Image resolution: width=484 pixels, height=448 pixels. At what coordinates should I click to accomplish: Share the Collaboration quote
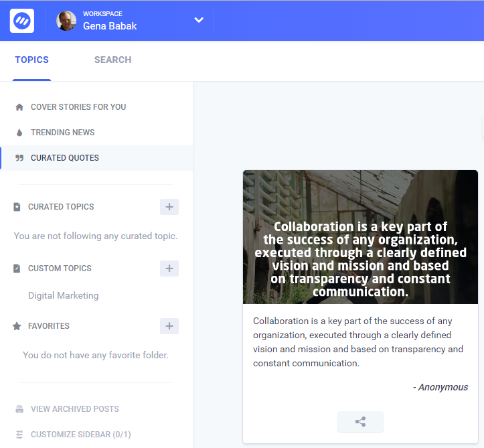point(360,421)
